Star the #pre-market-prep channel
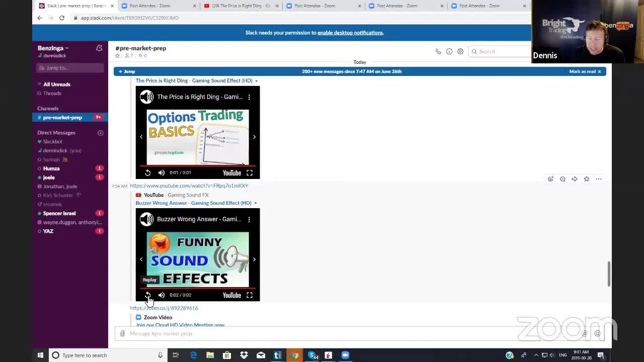This screenshot has height=362, width=644. tap(118, 56)
